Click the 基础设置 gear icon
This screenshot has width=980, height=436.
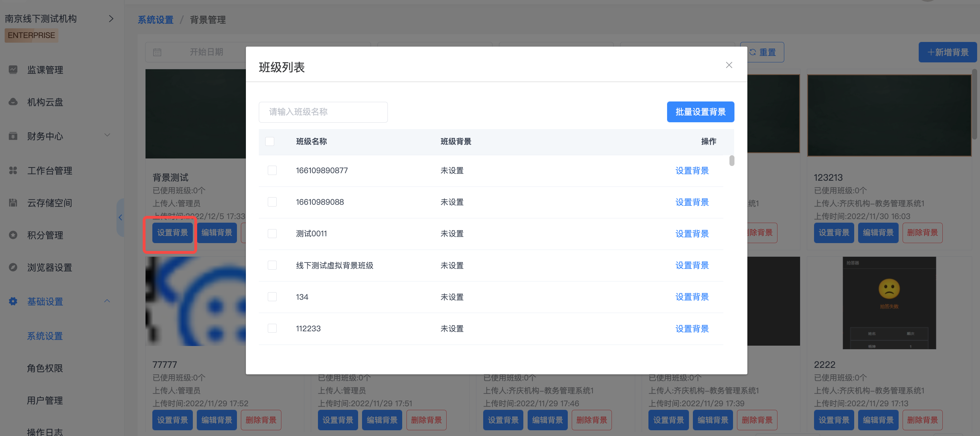[13, 301]
